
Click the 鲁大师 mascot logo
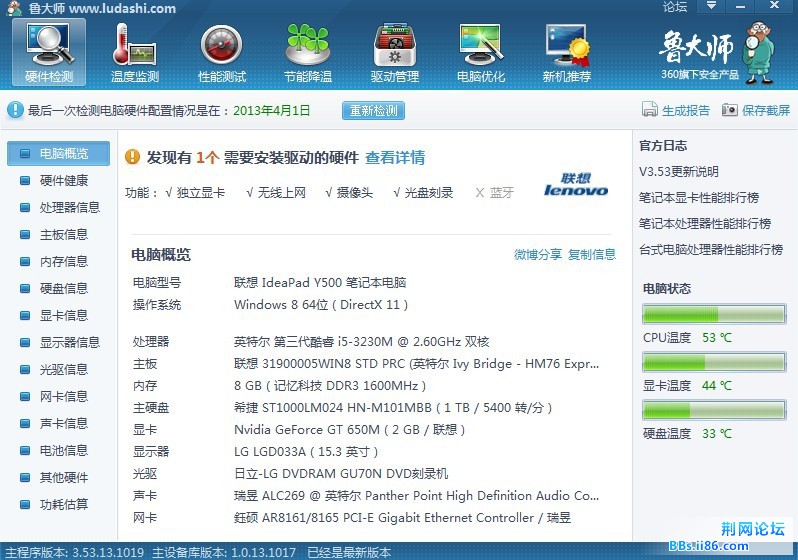click(758, 52)
